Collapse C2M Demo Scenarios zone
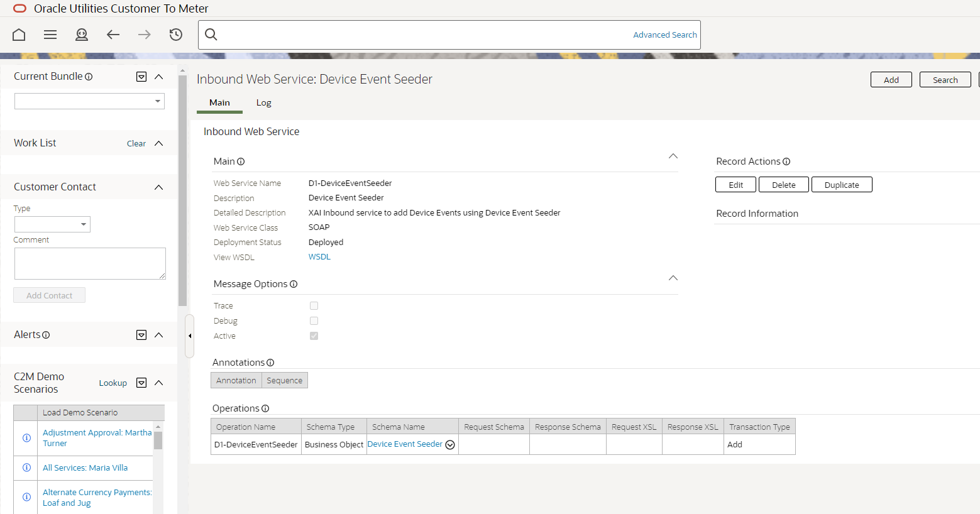980x514 pixels. coord(159,383)
